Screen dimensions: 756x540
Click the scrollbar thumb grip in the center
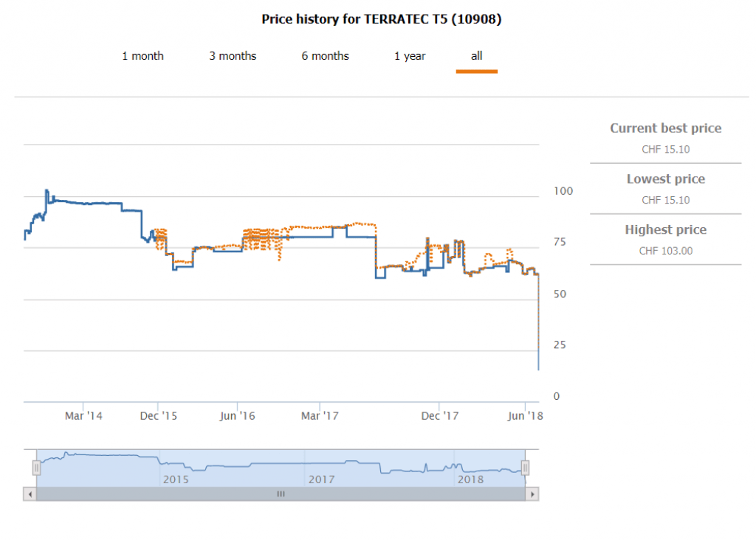(281, 494)
